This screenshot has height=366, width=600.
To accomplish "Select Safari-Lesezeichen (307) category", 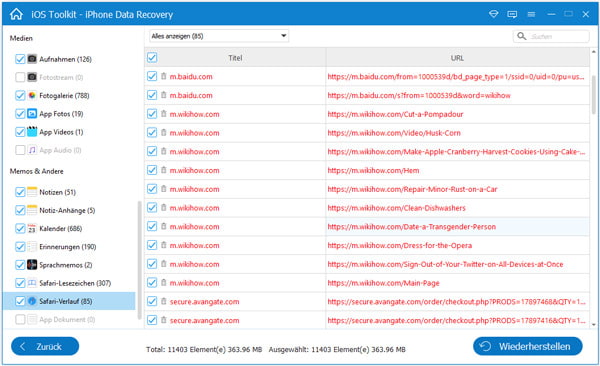I will [x=75, y=283].
